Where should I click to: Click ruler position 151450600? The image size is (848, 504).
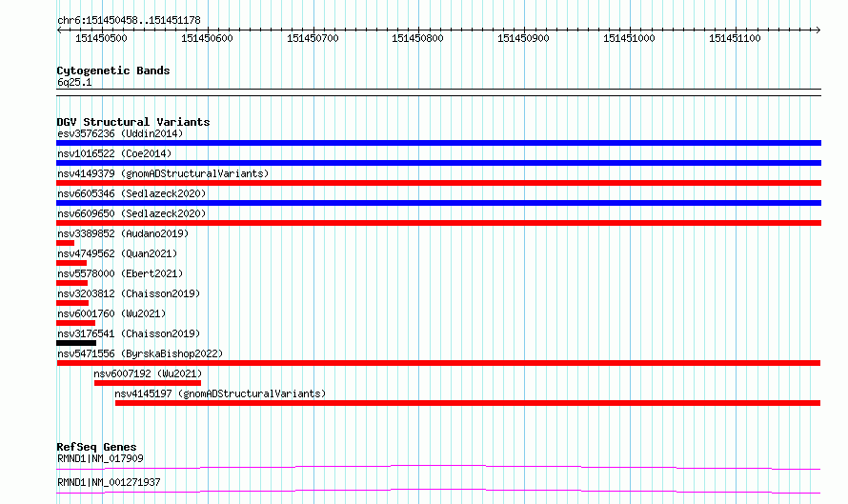point(207,38)
